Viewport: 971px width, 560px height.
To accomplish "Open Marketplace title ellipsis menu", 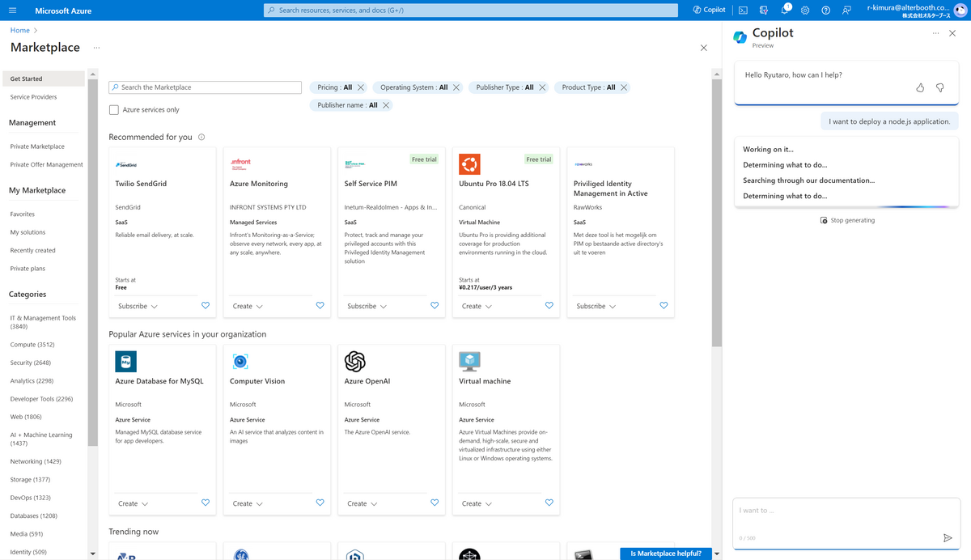I will click(x=96, y=48).
